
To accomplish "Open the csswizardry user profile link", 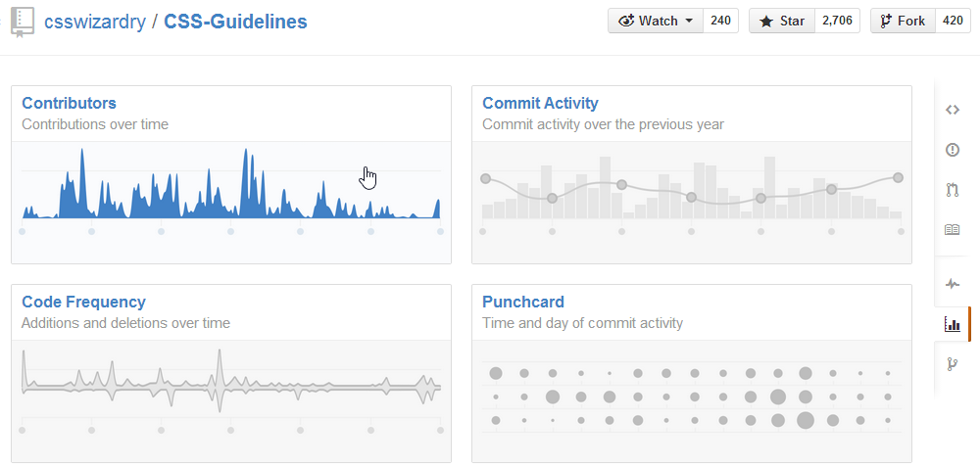I will [x=94, y=22].
